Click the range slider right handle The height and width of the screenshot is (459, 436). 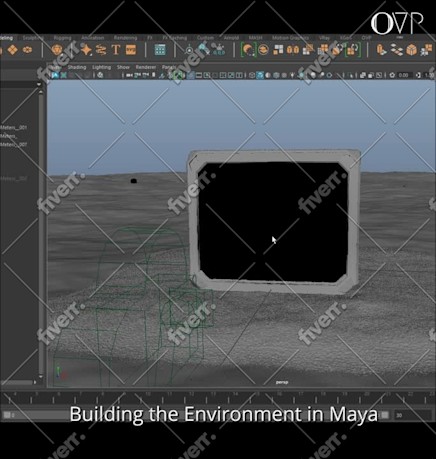coord(385,415)
